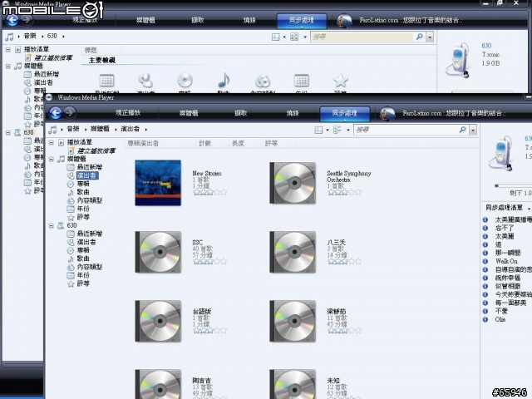The image size is (532, 399).
Task: Click the view options icon in front window
Action: 337,130
